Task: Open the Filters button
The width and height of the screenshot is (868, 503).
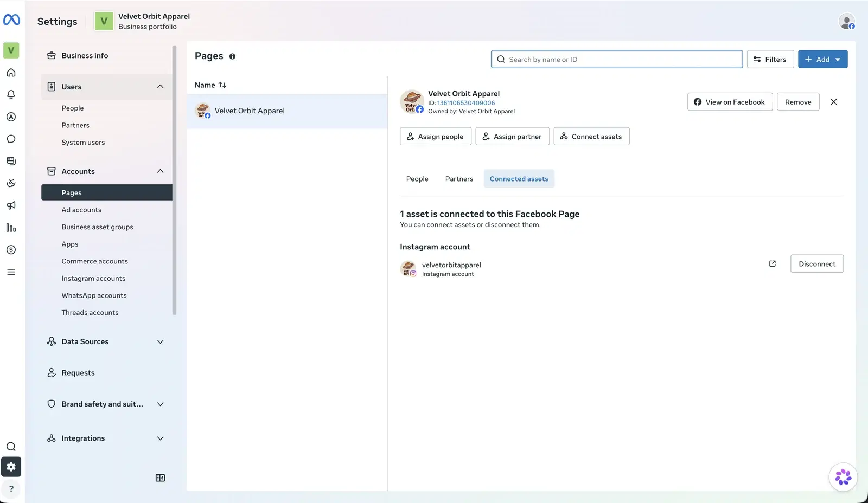Action: [770, 60]
